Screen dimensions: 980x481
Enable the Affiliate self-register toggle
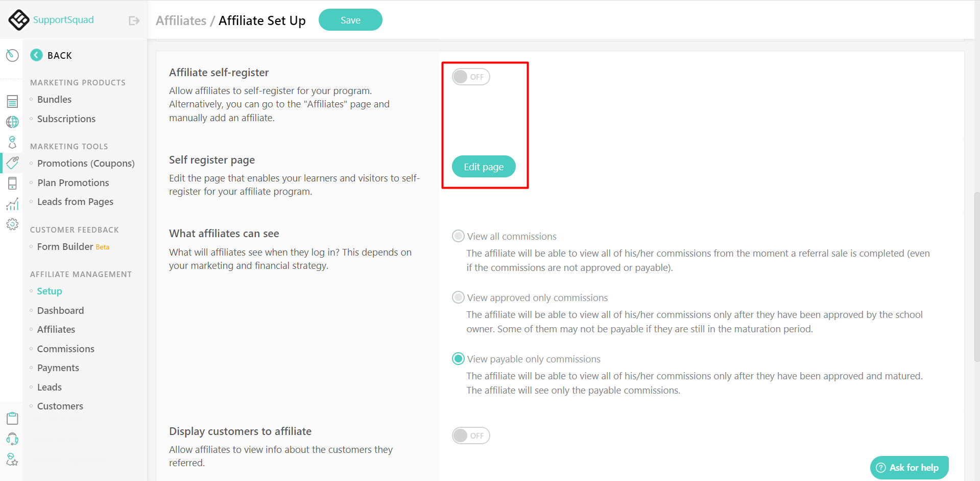470,76
